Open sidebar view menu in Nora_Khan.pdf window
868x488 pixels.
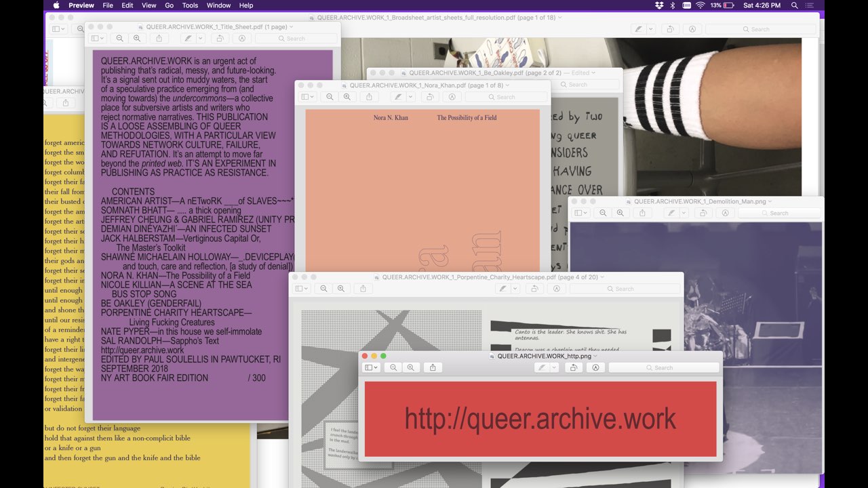(308, 97)
